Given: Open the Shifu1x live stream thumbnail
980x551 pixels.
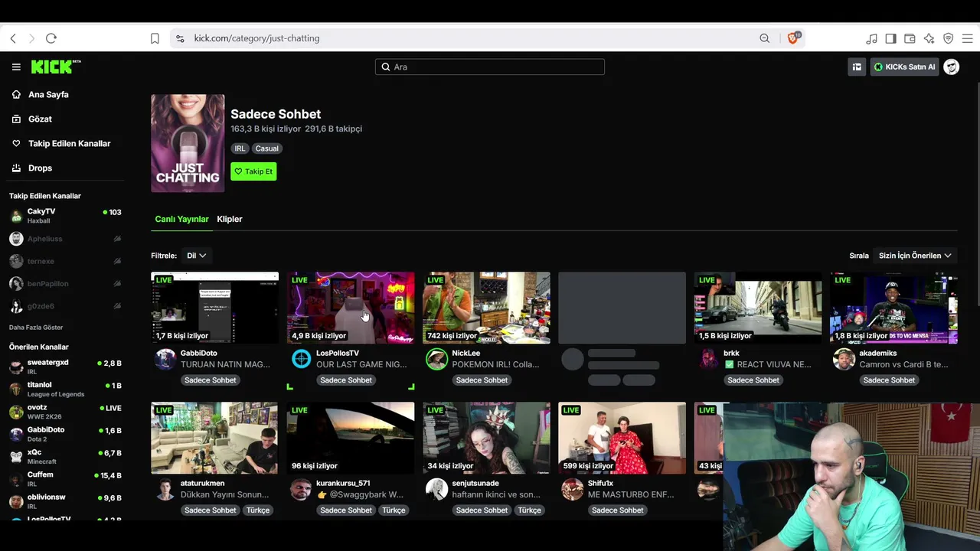Looking at the screenshot, I should 622,438.
